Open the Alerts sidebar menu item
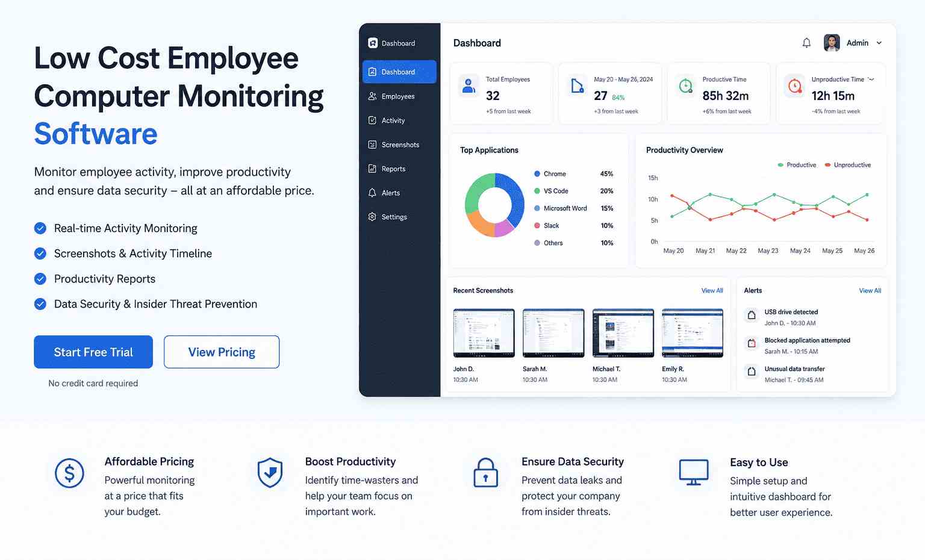Image resolution: width=925 pixels, height=560 pixels. click(399, 192)
